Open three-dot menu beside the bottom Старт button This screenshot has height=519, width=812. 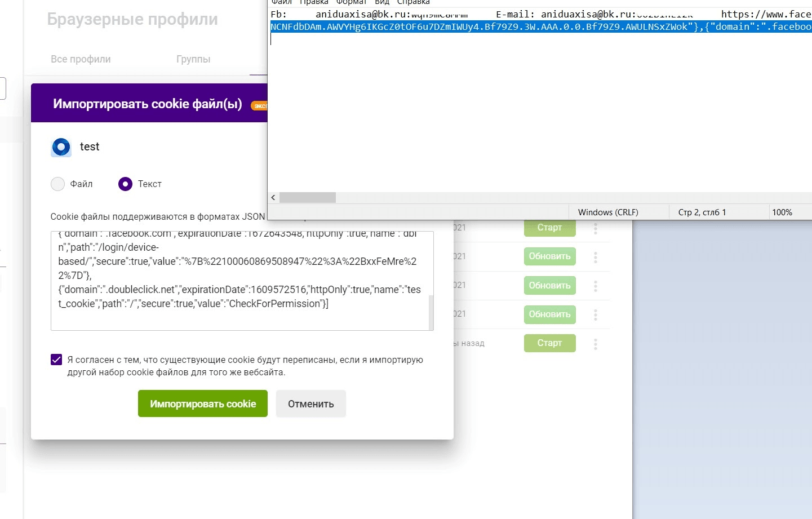pos(595,344)
